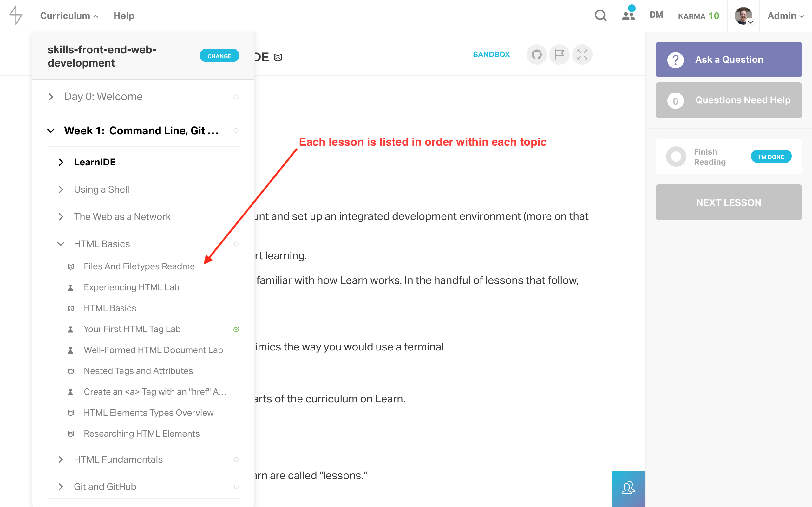Click the NEXT LESSON button

pyautogui.click(x=728, y=202)
